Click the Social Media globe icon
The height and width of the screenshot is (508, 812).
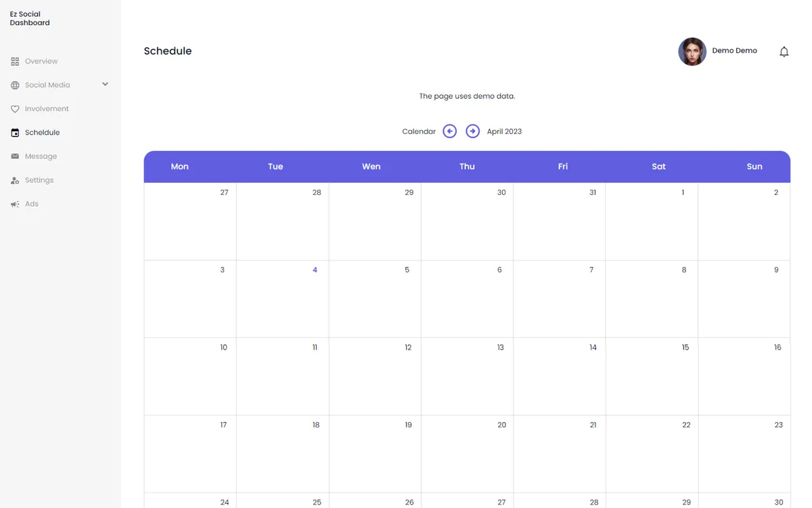click(15, 85)
